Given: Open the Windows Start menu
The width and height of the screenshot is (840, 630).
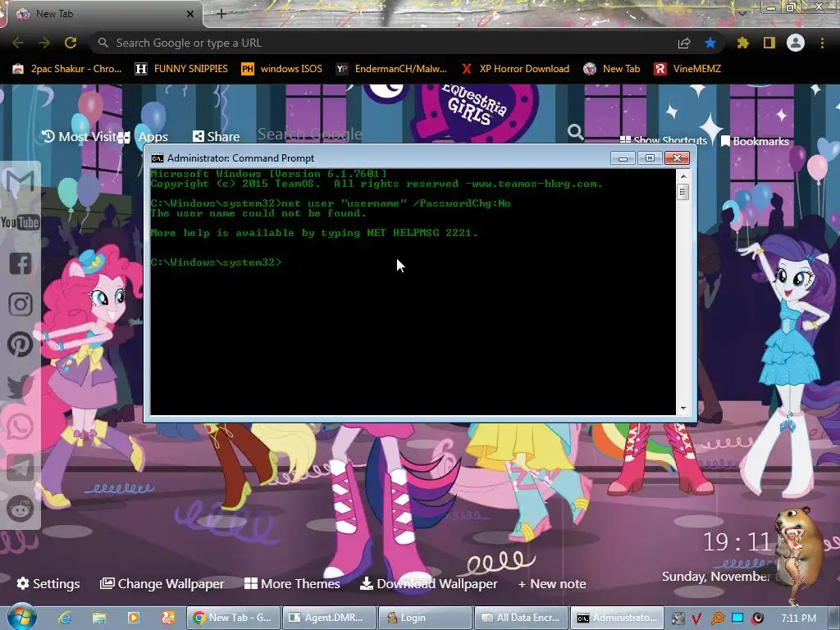Looking at the screenshot, I should (21, 617).
